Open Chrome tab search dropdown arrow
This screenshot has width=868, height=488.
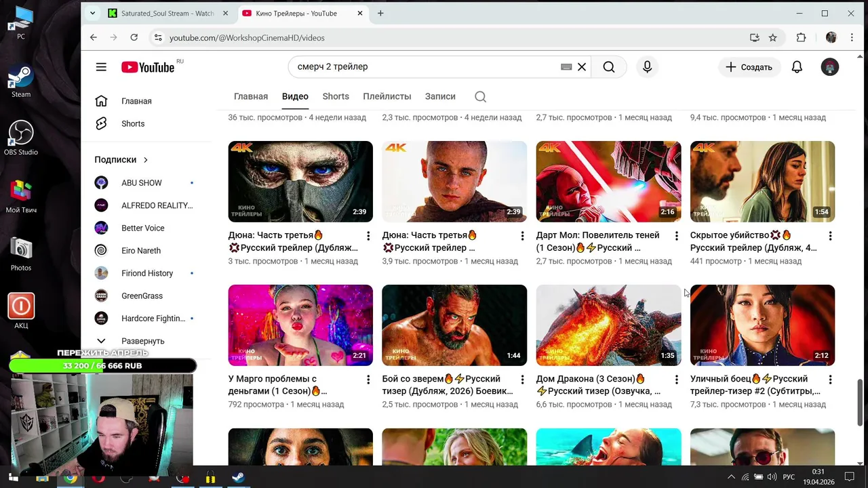(x=93, y=13)
